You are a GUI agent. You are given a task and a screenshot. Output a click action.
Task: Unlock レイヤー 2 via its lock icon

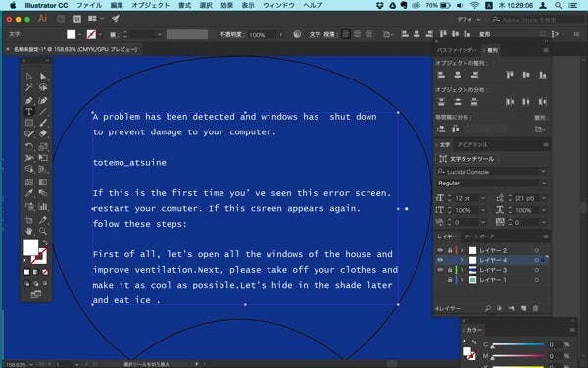pos(449,250)
